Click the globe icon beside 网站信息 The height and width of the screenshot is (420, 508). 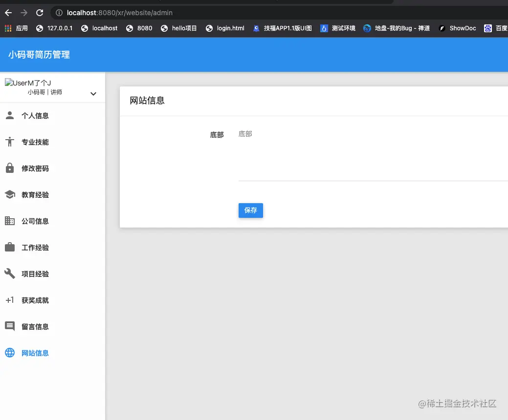(x=10, y=353)
